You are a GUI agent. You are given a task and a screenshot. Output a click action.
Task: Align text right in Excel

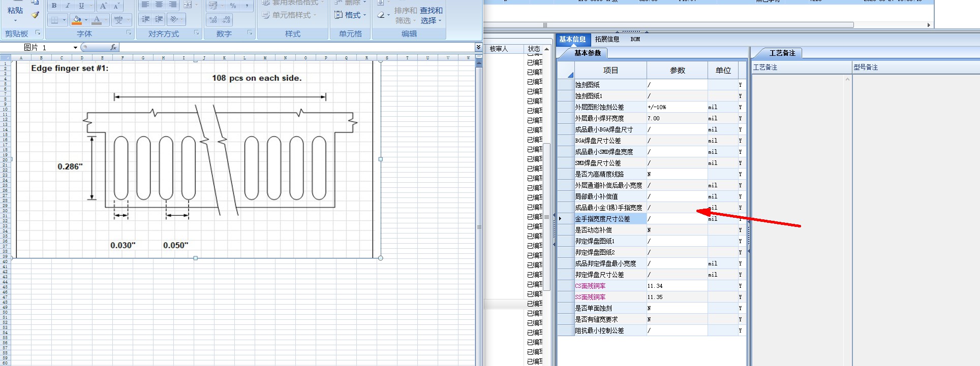[173, 5]
